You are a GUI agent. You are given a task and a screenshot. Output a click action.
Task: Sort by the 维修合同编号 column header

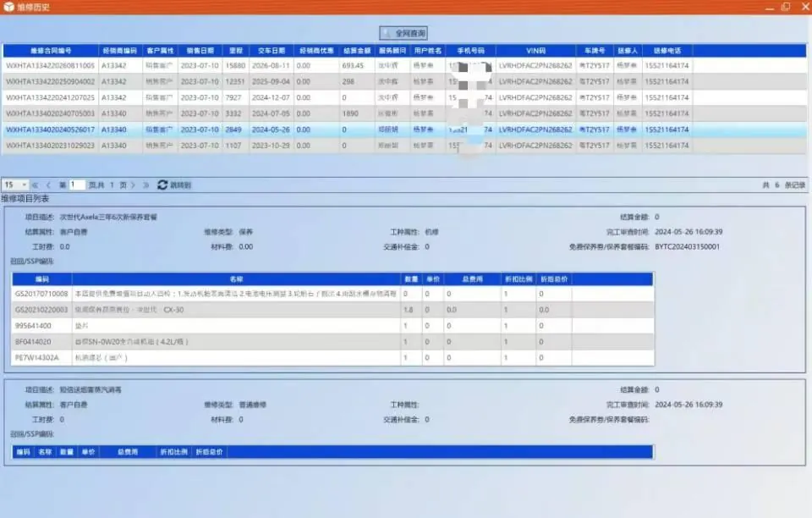coord(51,51)
